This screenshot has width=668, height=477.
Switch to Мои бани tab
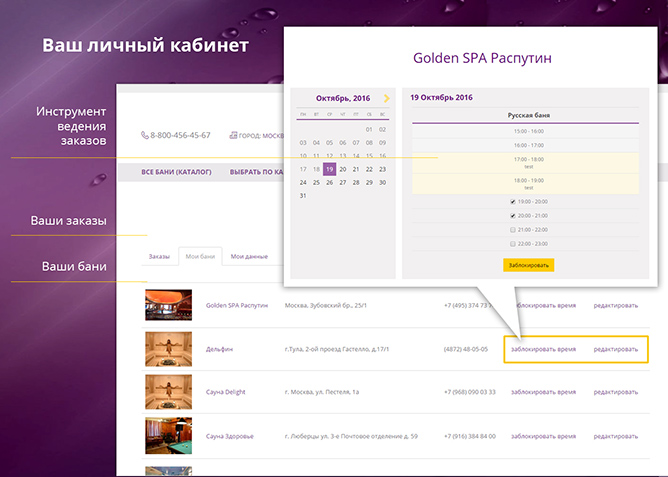click(200, 256)
